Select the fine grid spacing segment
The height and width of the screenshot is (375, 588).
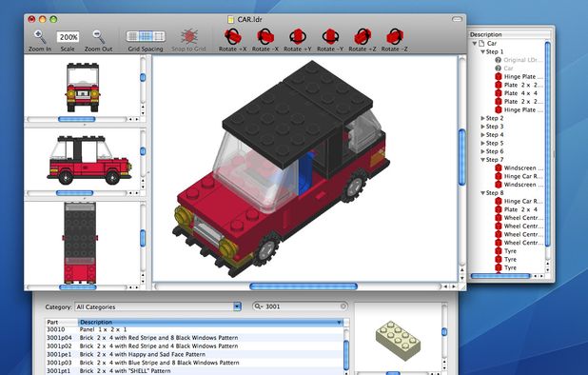point(133,36)
